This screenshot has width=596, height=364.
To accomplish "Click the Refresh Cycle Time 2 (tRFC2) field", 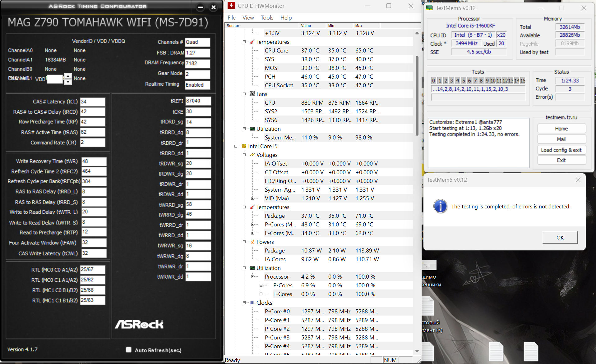I will coord(94,171).
